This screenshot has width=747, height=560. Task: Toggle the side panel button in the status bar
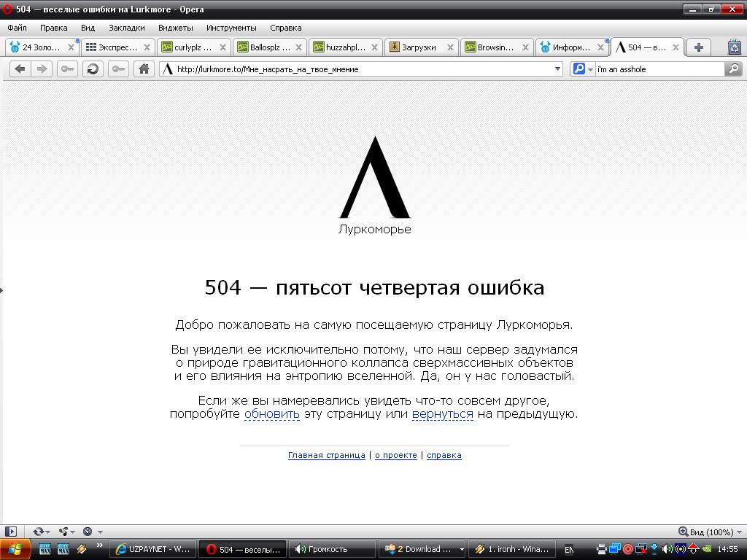click(x=10, y=532)
